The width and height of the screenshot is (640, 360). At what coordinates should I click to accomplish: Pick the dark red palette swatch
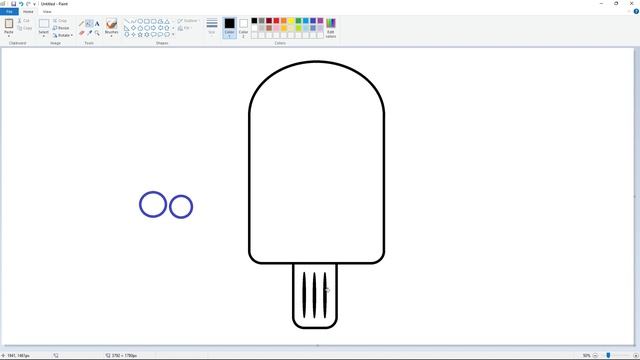[269, 20]
